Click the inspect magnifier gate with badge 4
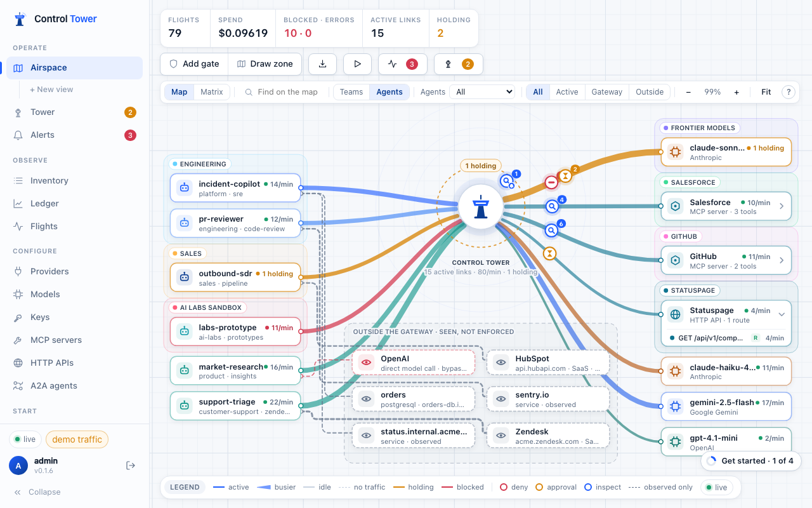 point(552,206)
